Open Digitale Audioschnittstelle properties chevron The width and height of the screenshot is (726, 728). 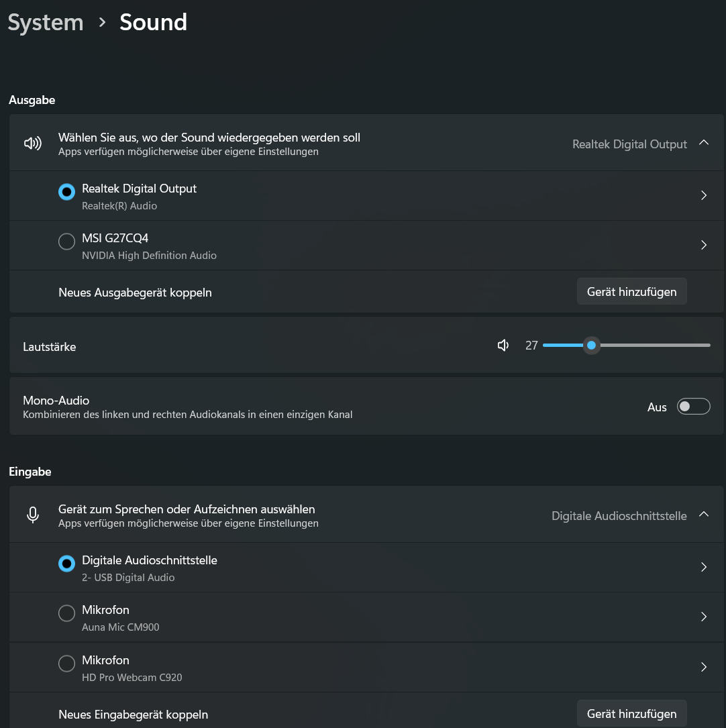[703, 568]
